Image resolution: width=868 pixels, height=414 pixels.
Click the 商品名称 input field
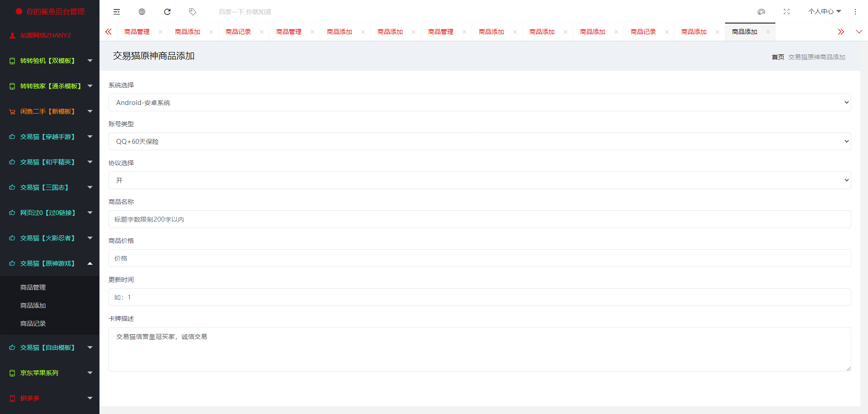click(x=479, y=219)
